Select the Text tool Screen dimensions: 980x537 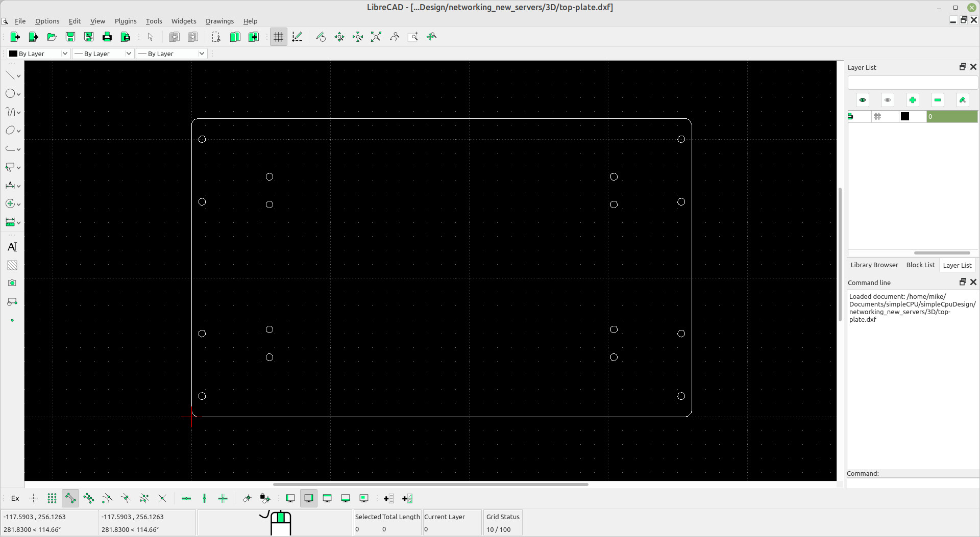[12, 247]
